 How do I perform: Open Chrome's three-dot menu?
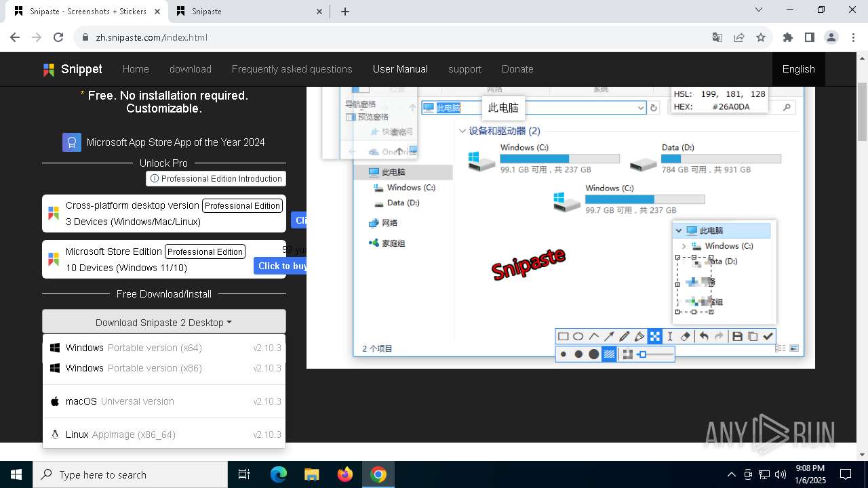click(x=852, y=37)
